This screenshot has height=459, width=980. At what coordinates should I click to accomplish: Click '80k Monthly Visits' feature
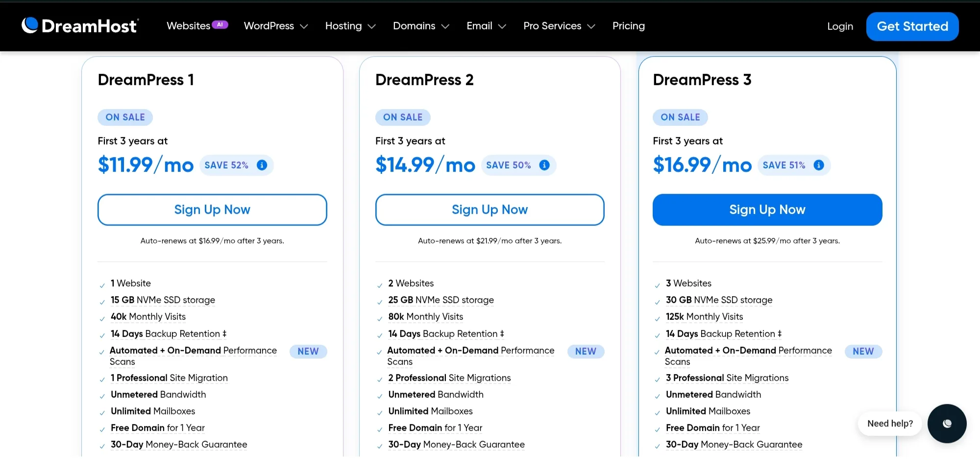coord(425,316)
